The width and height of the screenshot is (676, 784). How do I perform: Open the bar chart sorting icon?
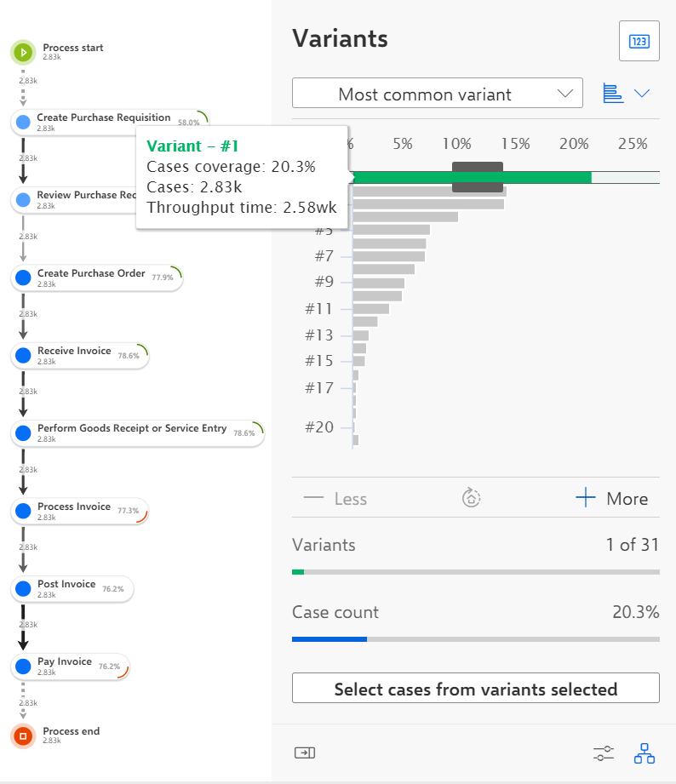coord(613,94)
